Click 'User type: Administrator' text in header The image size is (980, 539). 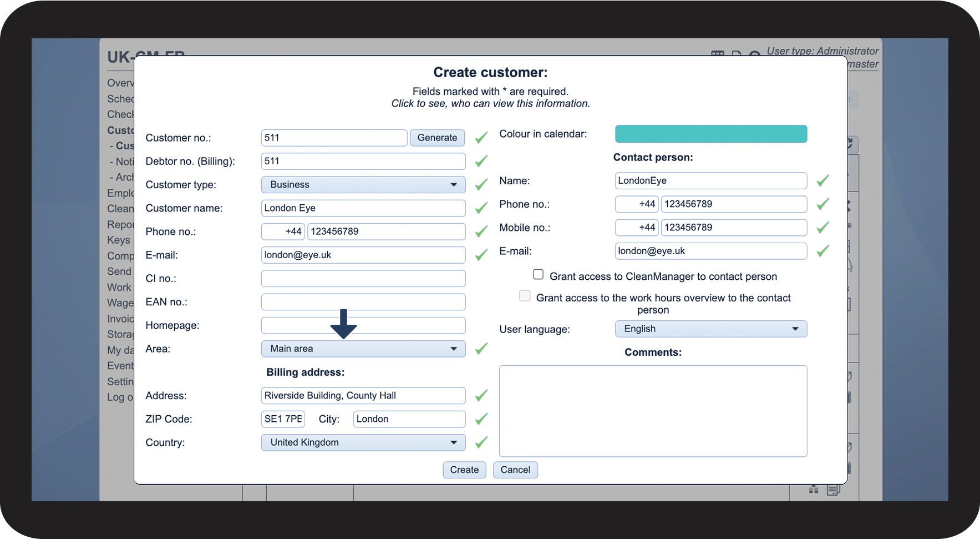click(x=822, y=51)
